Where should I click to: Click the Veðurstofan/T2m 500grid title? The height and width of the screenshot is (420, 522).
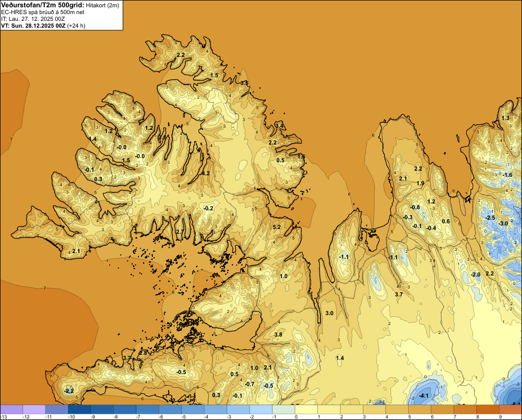[x=43, y=5]
